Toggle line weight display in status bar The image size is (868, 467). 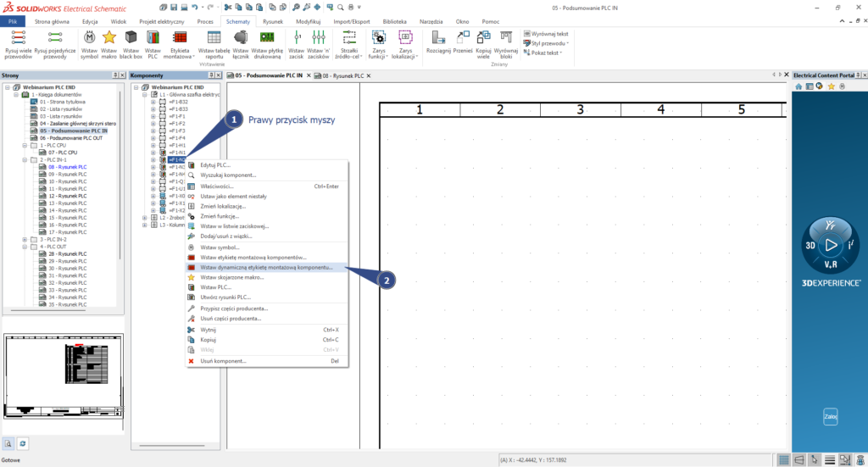tap(830, 459)
